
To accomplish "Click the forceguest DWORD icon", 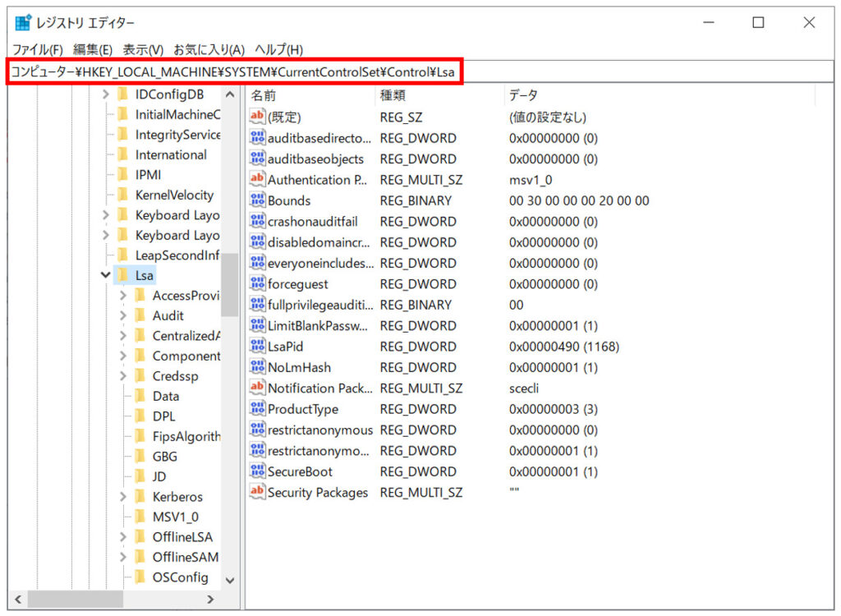I will 257,283.
